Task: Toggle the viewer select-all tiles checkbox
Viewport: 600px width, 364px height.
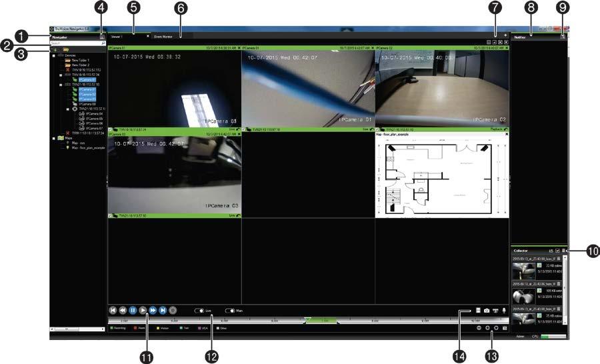Action: 495,42
